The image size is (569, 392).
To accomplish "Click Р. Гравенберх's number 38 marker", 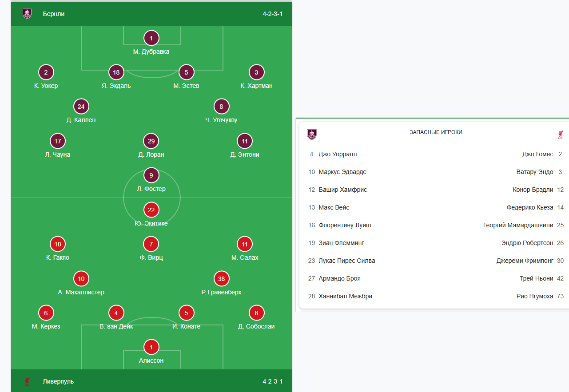I will click(221, 279).
